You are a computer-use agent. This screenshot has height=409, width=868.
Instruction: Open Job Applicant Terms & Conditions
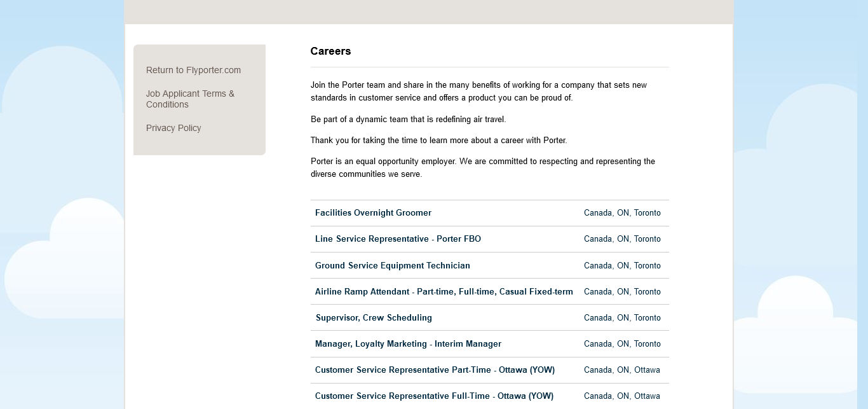[190, 99]
